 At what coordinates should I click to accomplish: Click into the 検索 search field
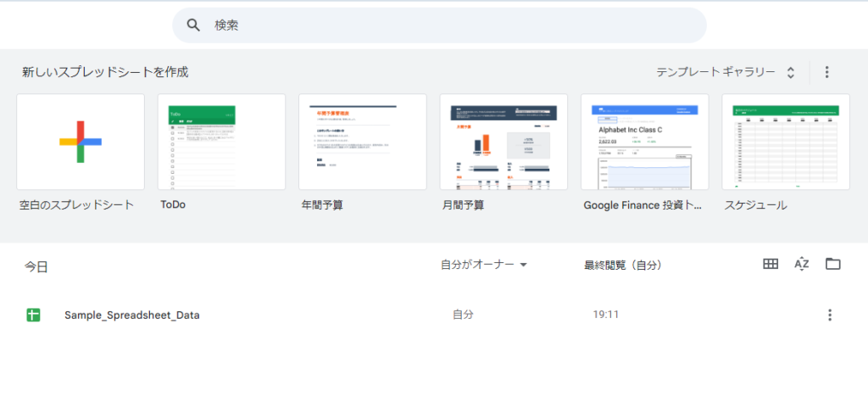[x=449, y=25]
